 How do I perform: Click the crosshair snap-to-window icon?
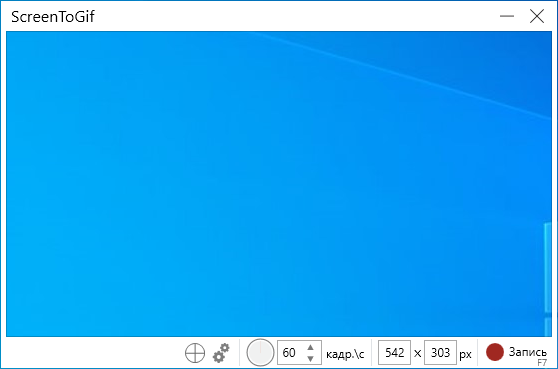pos(195,353)
